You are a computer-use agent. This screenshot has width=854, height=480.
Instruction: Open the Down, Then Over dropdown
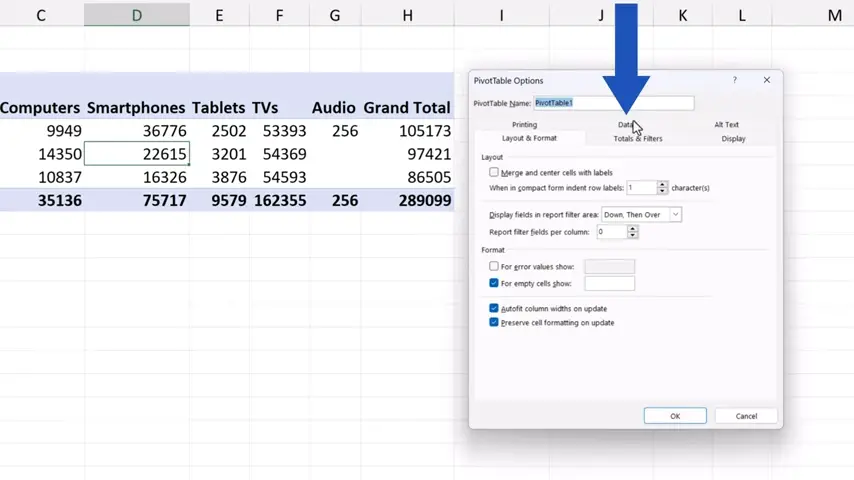click(676, 215)
